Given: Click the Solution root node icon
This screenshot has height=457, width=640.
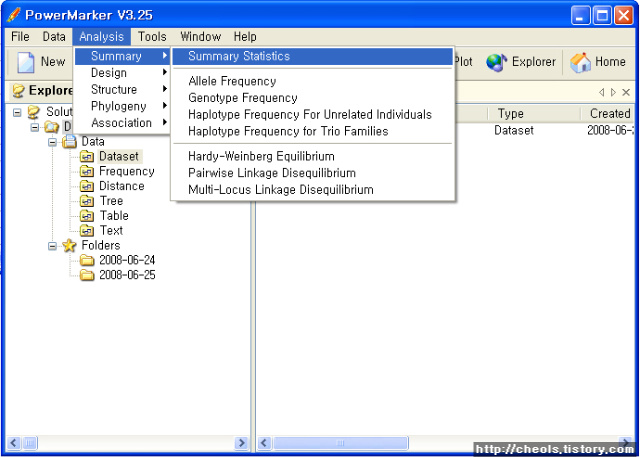Looking at the screenshot, I should tap(34, 112).
